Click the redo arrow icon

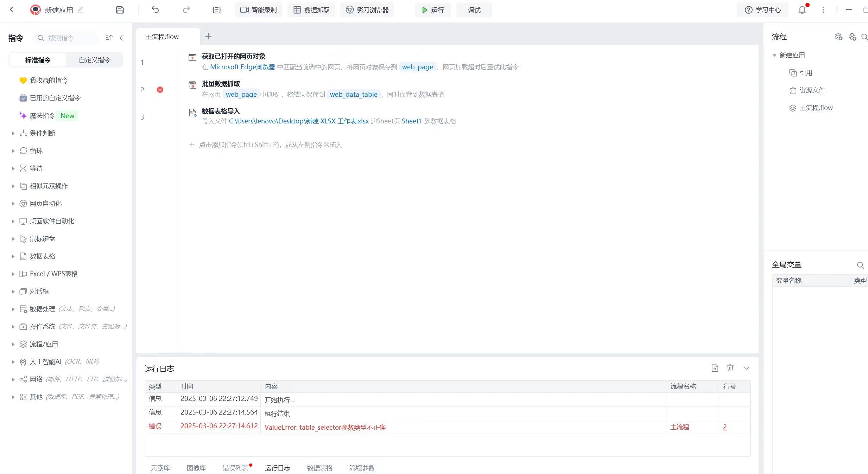coord(186,10)
